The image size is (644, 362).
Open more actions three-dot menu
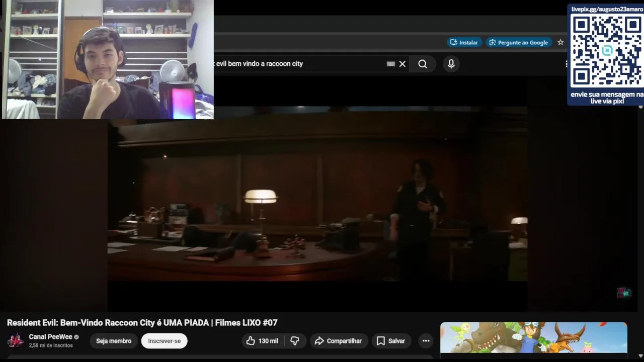pos(426,341)
